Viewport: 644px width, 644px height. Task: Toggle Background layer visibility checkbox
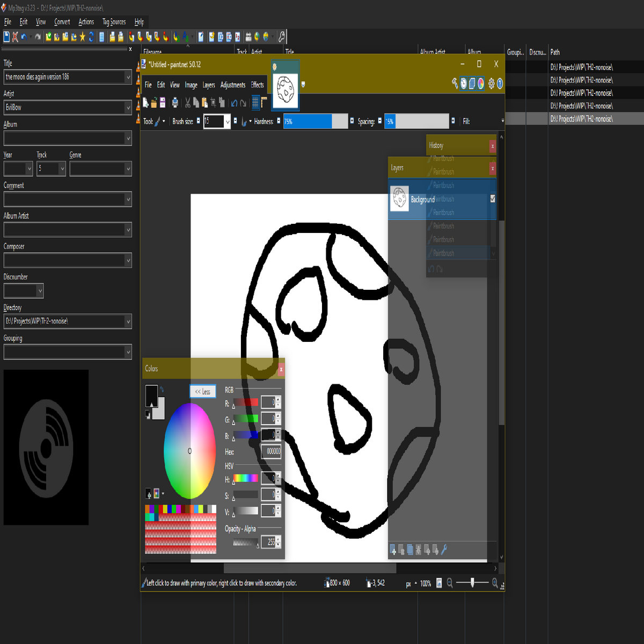pos(493,199)
